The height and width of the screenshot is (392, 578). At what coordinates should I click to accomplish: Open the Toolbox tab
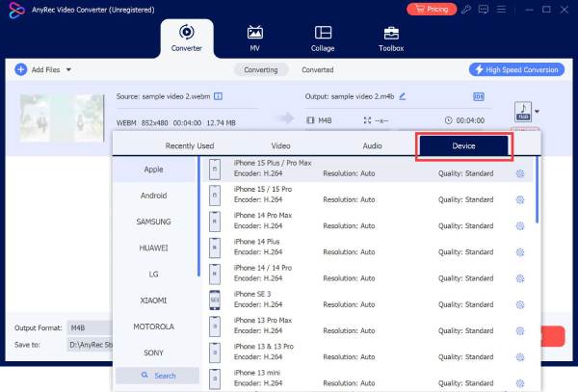(391, 39)
